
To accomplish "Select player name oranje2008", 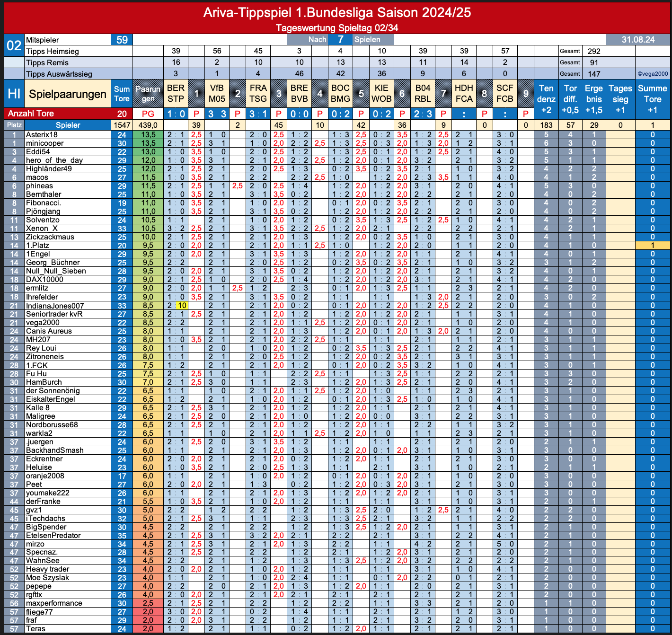I will click(x=45, y=476).
